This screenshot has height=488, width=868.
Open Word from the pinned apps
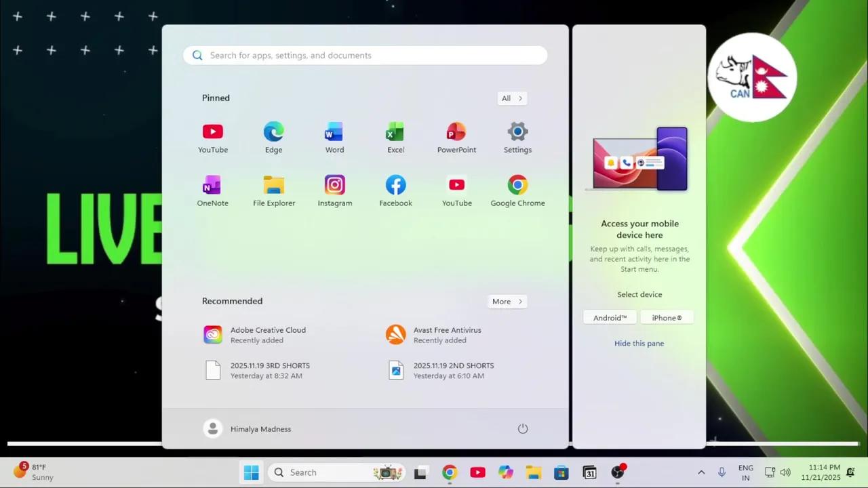334,138
